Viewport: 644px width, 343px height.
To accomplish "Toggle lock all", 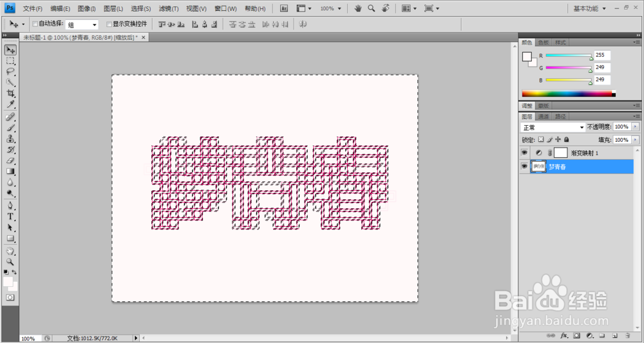I will (x=566, y=139).
